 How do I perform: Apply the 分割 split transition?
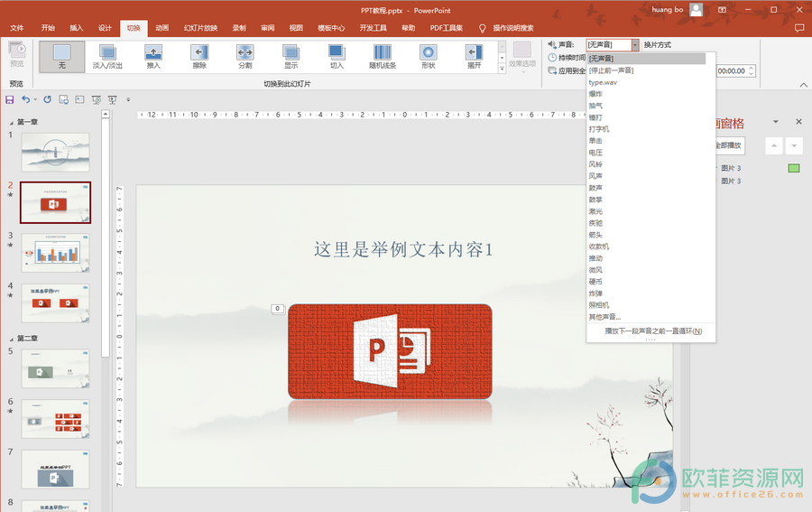click(x=245, y=57)
